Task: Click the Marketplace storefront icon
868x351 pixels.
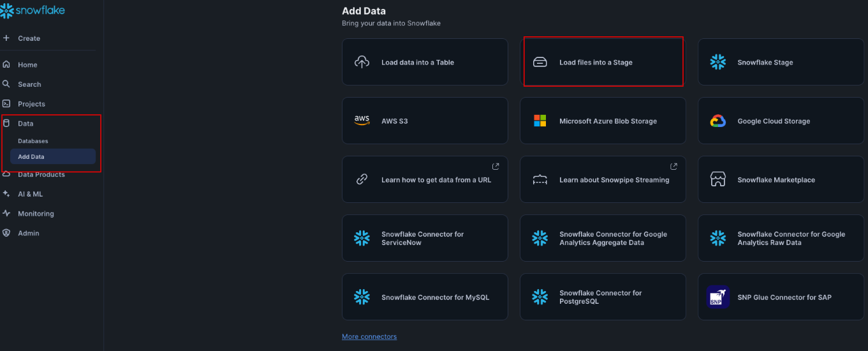Action: point(718,180)
